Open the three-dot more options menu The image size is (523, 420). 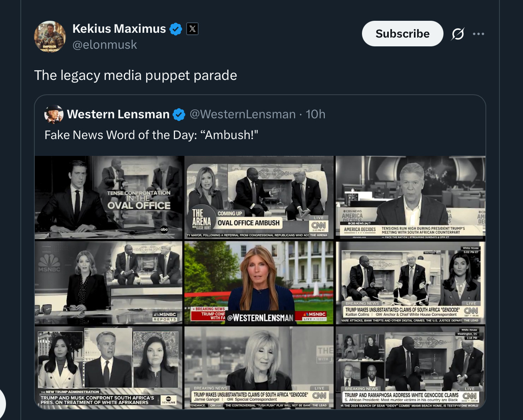[478, 34]
